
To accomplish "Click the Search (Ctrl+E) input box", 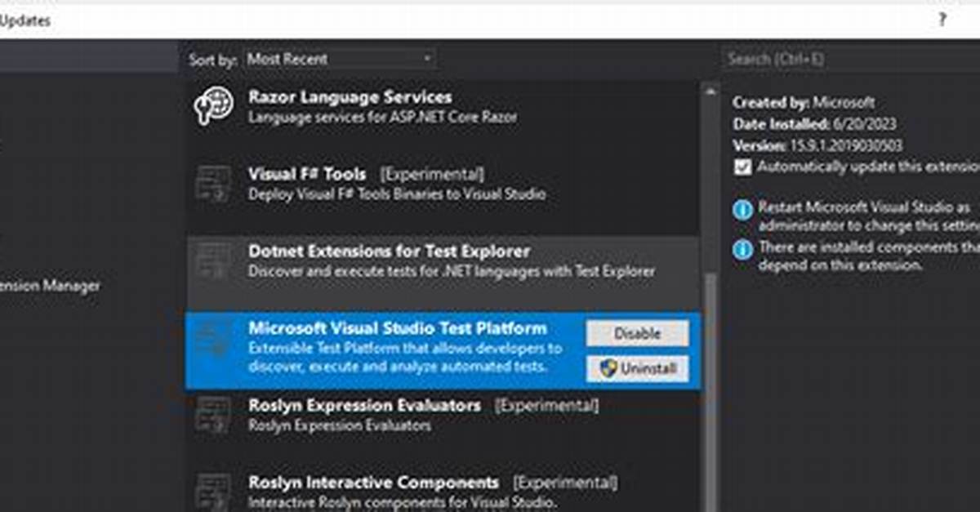I will click(x=850, y=59).
